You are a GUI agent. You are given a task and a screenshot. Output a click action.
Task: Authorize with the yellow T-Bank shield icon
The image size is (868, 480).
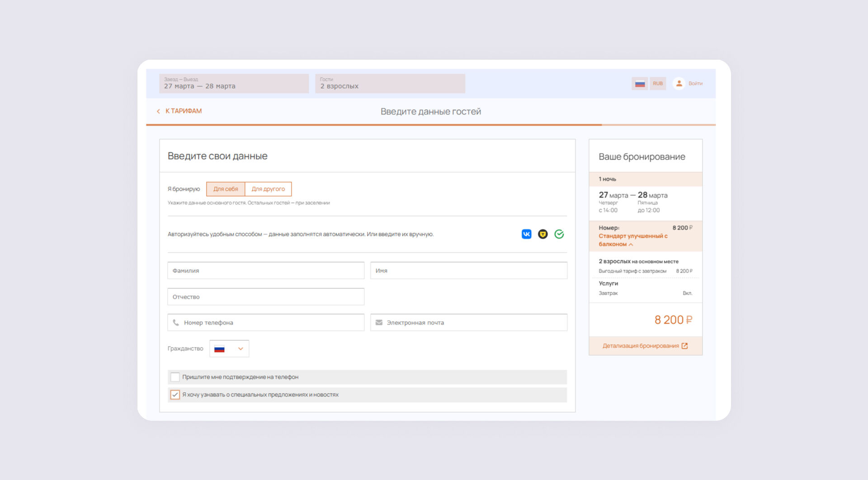point(542,234)
